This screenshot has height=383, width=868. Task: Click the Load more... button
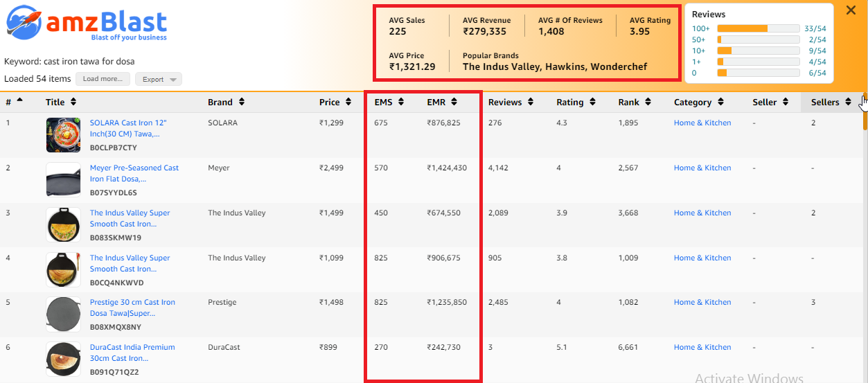103,79
